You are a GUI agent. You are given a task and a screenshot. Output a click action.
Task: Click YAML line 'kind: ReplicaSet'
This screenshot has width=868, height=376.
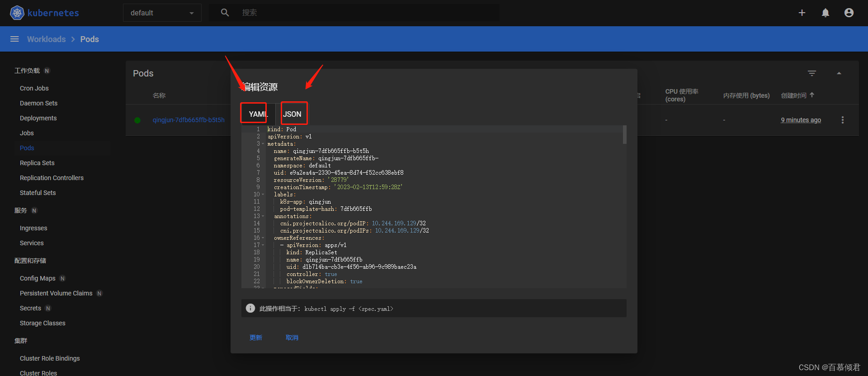tap(311, 252)
